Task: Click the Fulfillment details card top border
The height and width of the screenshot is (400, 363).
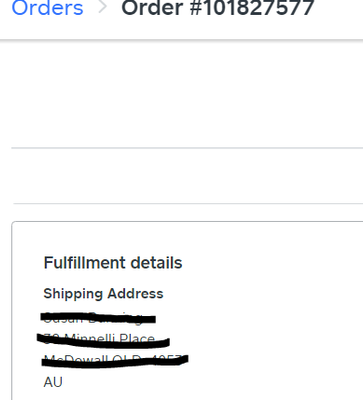Action: 188,221
